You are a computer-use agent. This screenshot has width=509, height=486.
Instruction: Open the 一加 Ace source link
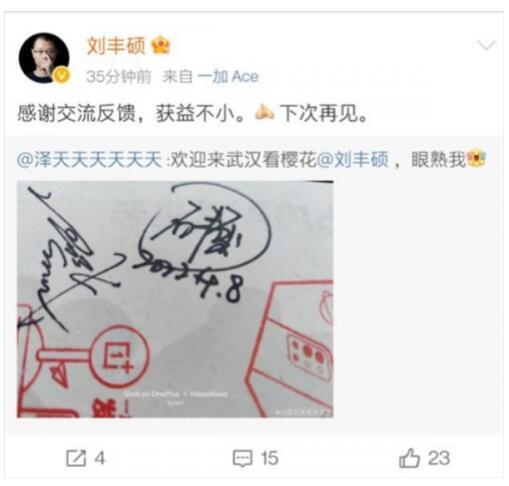[228, 77]
